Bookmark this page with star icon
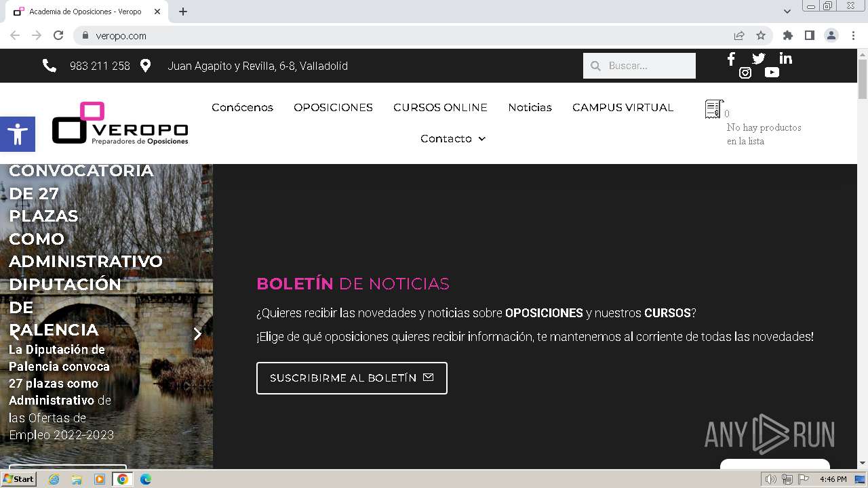Viewport: 868px width, 488px height. 761,35
